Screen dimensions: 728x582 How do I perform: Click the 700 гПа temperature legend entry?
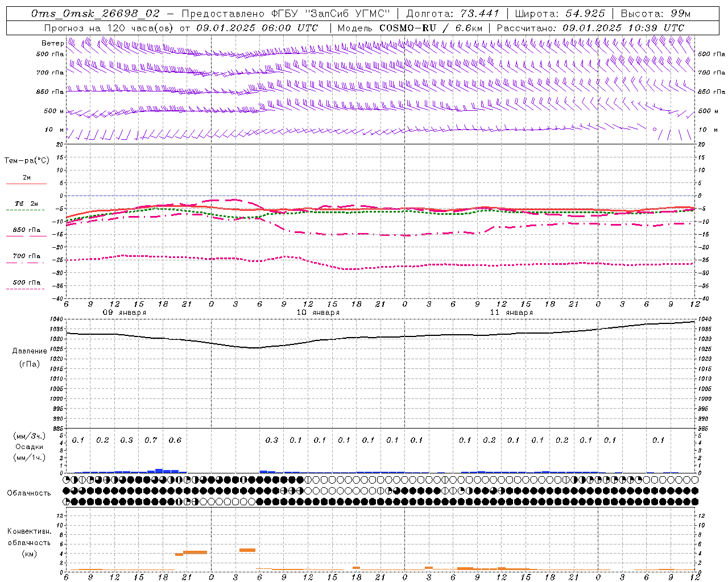point(26,256)
